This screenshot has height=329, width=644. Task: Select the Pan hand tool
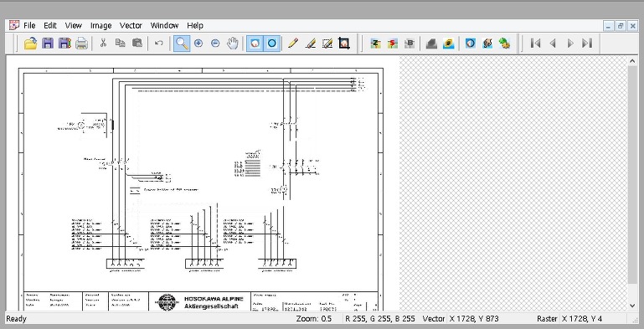[233, 44]
